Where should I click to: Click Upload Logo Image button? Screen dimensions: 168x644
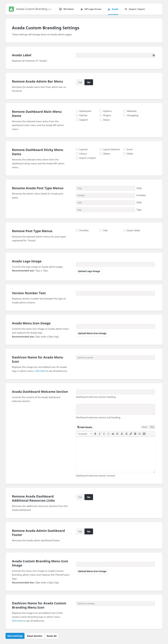click(89, 271)
